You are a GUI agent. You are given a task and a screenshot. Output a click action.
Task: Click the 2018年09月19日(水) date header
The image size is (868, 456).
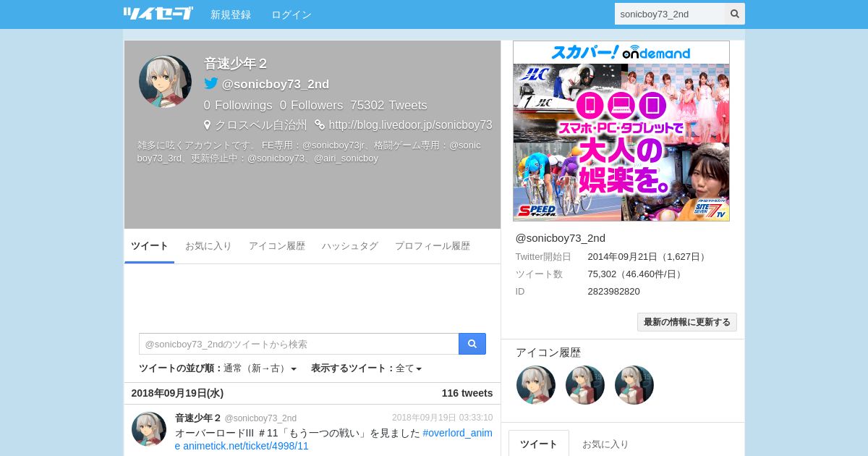click(x=177, y=393)
